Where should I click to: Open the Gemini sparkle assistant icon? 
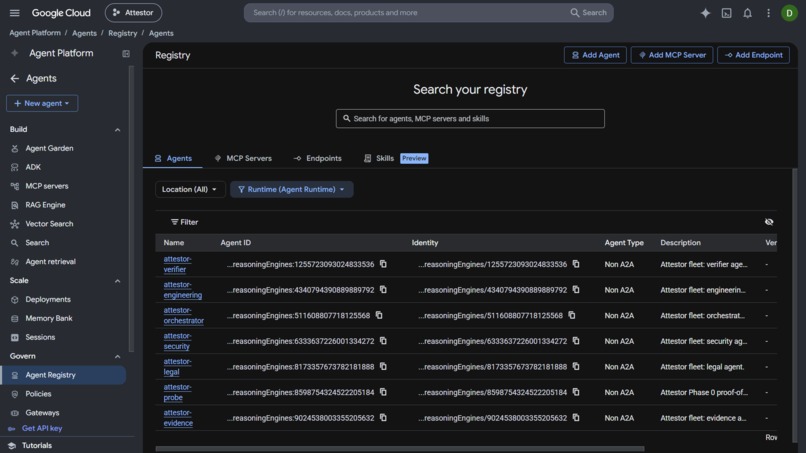coord(705,13)
